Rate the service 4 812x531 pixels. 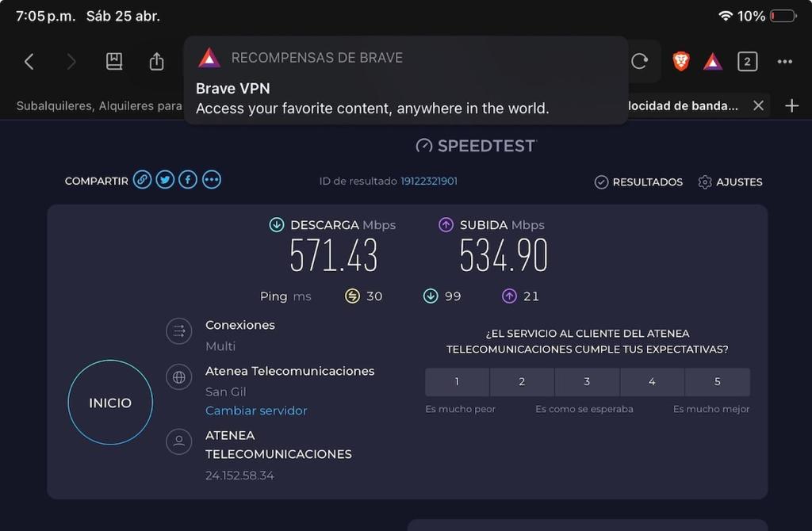pos(652,382)
